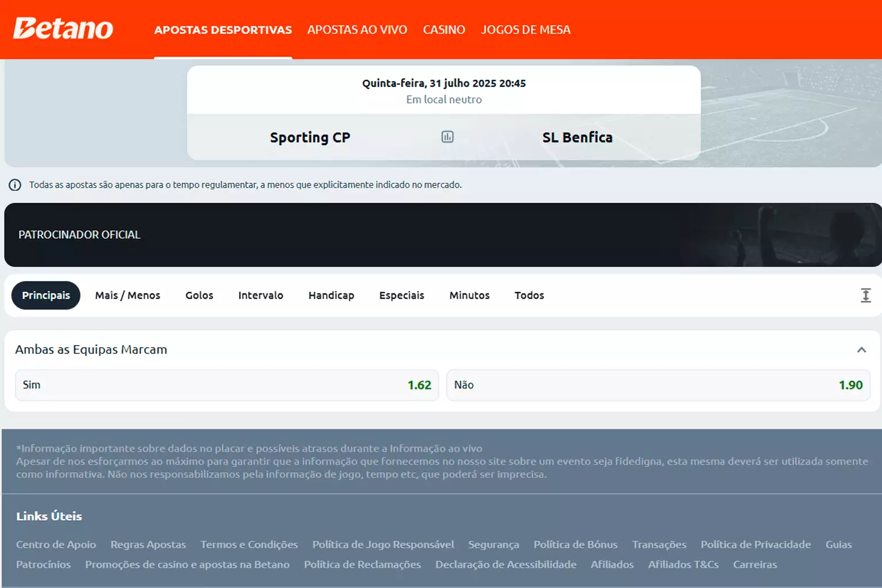882x588 pixels.
Task: Click the Betano logo
Action: [63, 29]
